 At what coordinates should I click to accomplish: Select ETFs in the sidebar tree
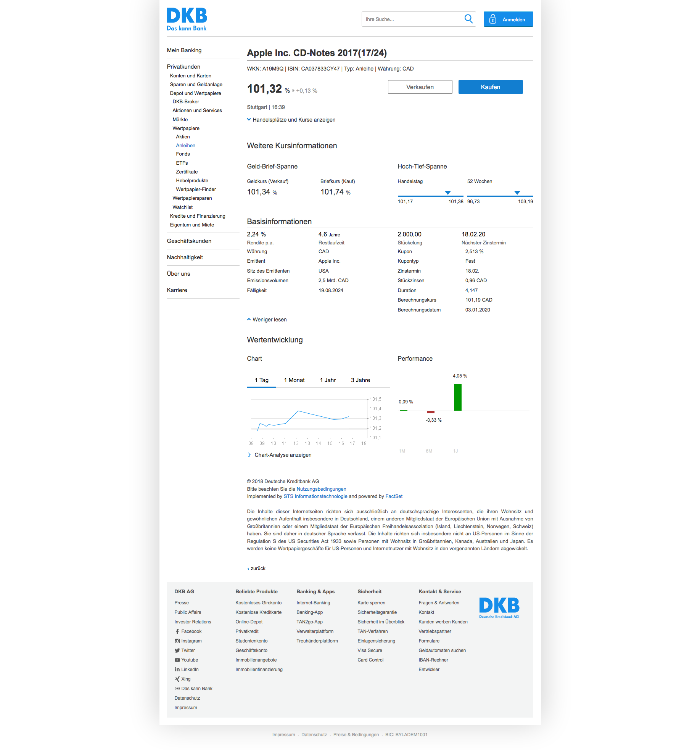(x=182, y=163)
